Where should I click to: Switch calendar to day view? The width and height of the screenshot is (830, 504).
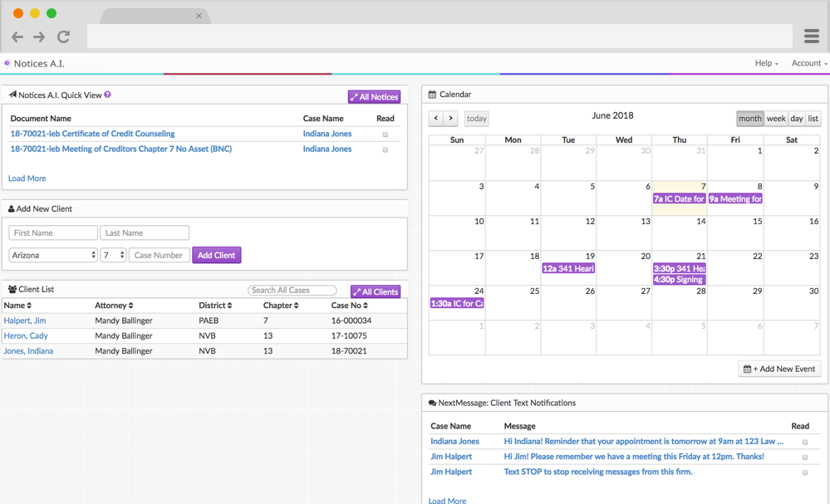[797, 119]
